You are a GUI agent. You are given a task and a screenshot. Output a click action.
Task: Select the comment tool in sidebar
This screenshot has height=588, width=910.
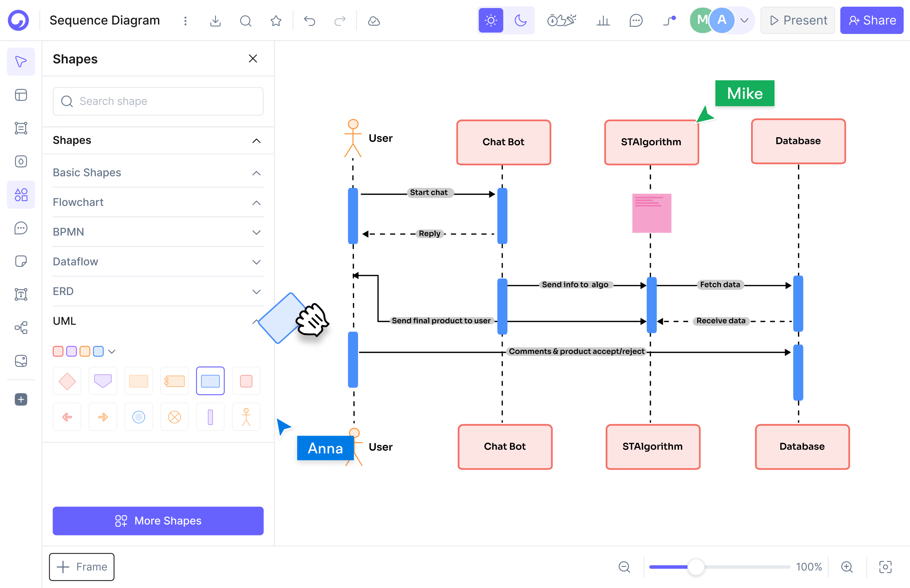(x=21, y=228)
